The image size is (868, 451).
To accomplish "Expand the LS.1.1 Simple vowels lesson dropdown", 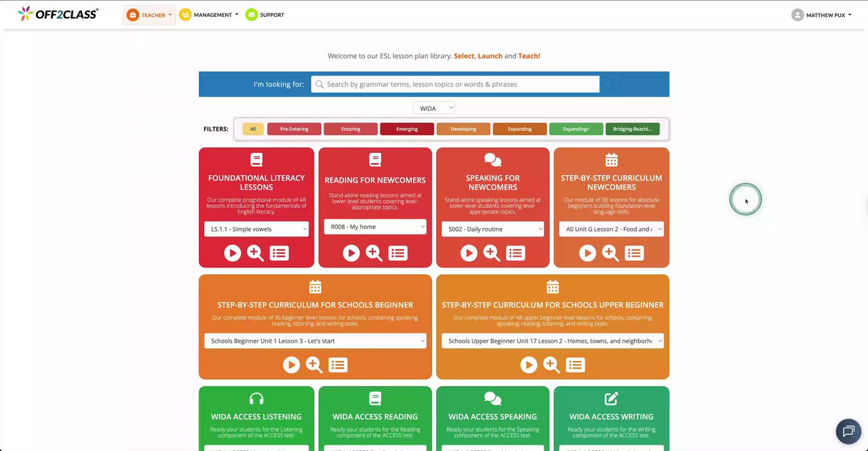I will 257,229.
